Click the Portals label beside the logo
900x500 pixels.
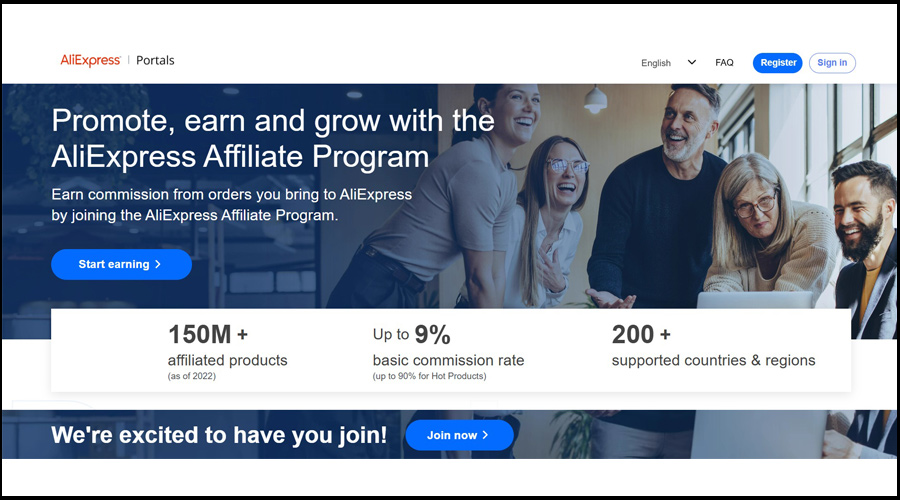[x=155, y=60]
